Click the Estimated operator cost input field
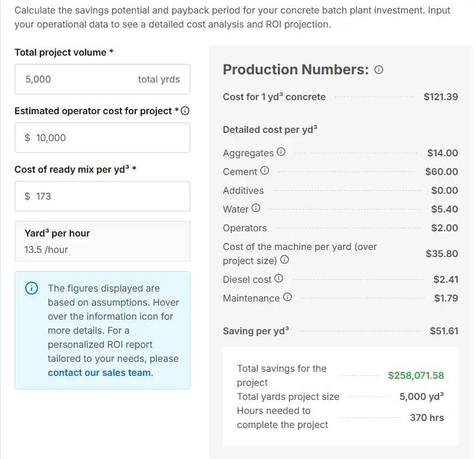This screenshot has width=476, height=459. click(x=102, y=137)
